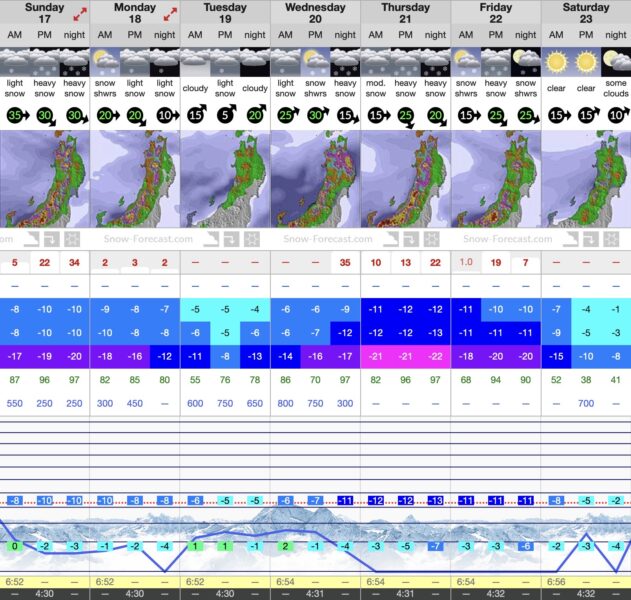631x600 pixels.
Task: Click corner arrow icon below Sunday map
Action: pos(31,239)
